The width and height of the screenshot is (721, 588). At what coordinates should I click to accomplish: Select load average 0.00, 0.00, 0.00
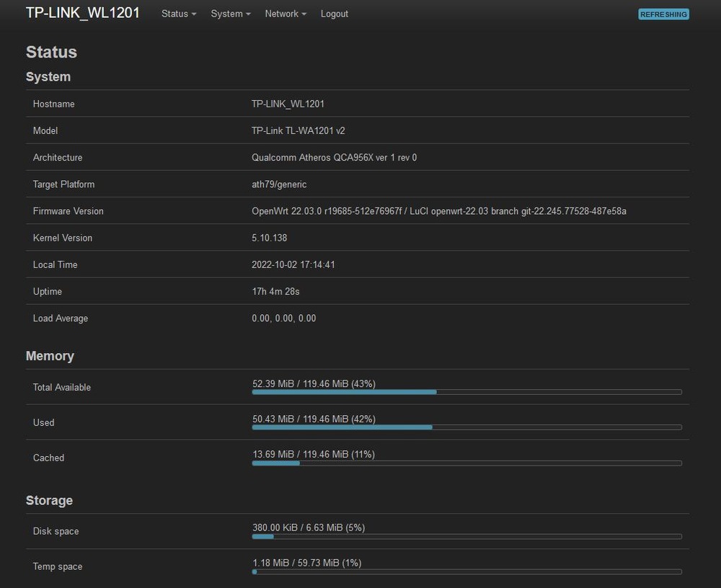point(283,318)
